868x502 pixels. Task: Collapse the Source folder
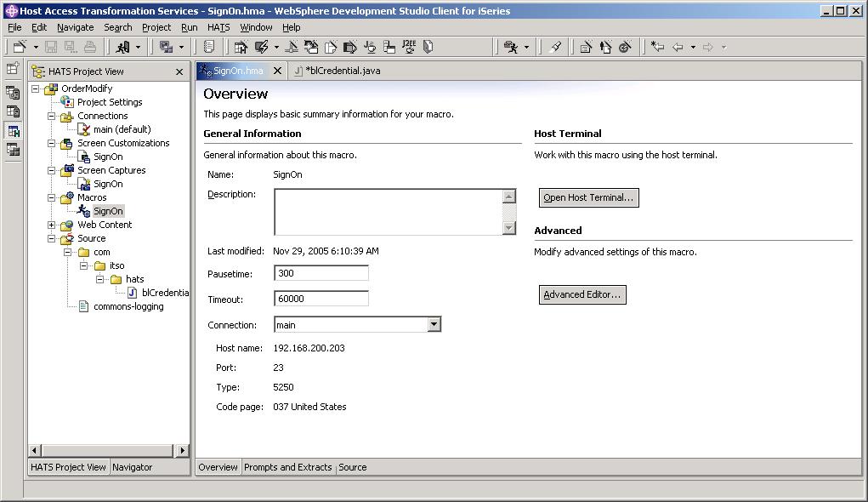[x=52, y=238]
